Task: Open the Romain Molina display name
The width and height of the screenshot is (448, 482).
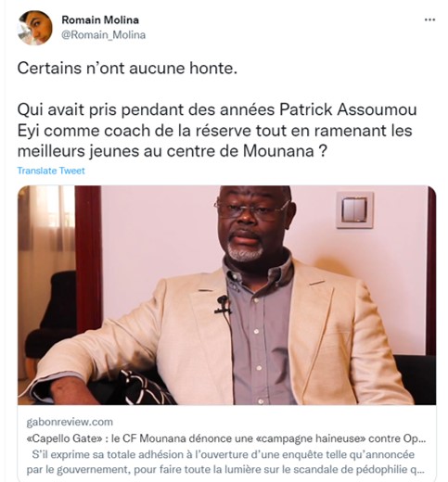Action: point(100,20)
